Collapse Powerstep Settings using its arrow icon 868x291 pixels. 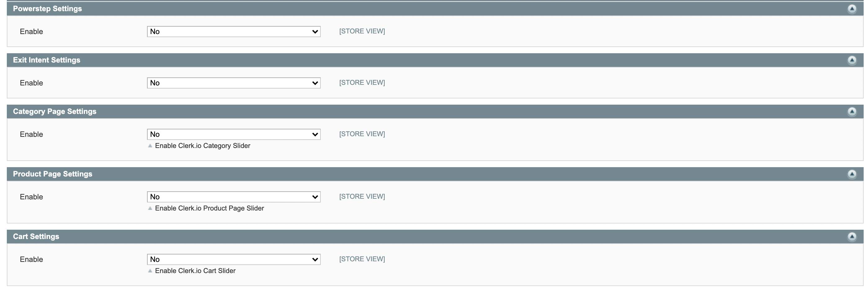(852, 9)
